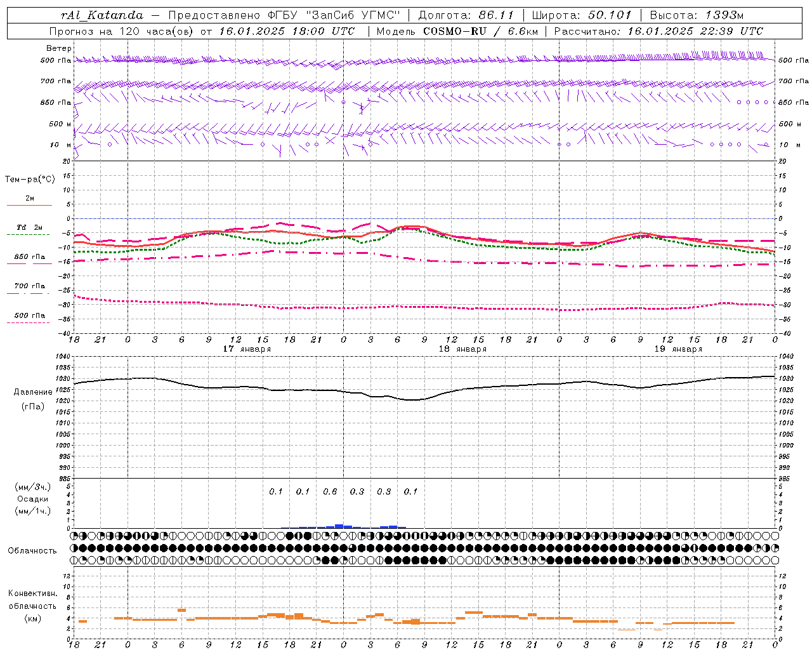The image size is (812, 650).
Task: Click the '(км)' unit under convective cloudiness
Action: pyautogui.click(x=32, y=618)
